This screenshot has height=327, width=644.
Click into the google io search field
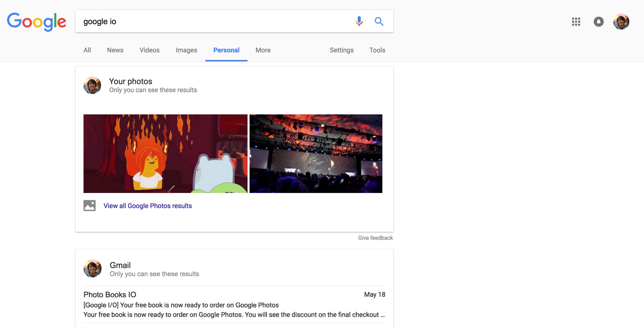tap(212, 22)
